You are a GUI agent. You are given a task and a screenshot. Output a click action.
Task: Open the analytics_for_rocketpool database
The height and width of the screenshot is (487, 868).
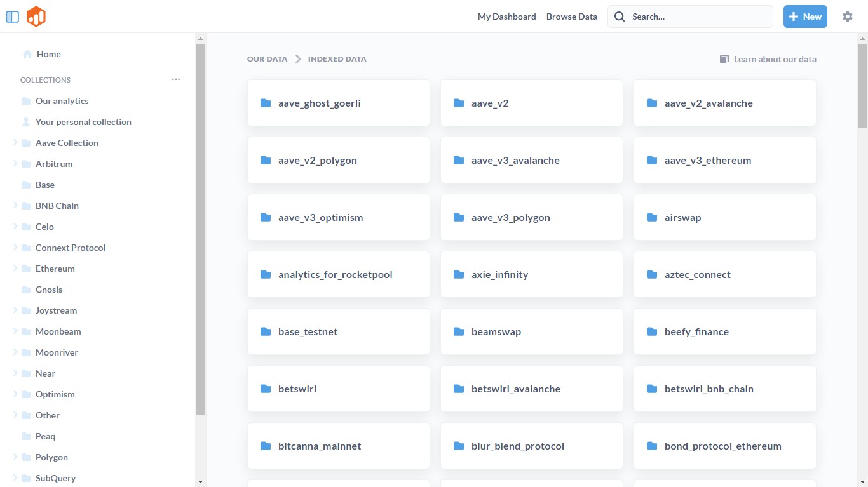pyautogui.click(x=339, y=274)
